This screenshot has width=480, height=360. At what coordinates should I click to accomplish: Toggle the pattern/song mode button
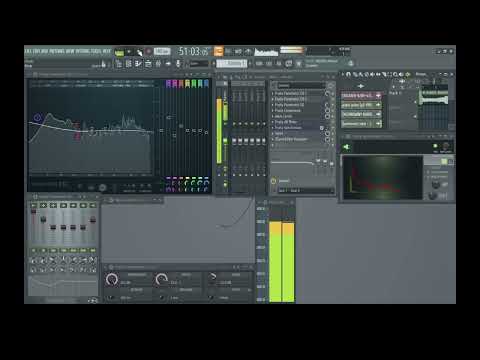(x=119, y=52)
